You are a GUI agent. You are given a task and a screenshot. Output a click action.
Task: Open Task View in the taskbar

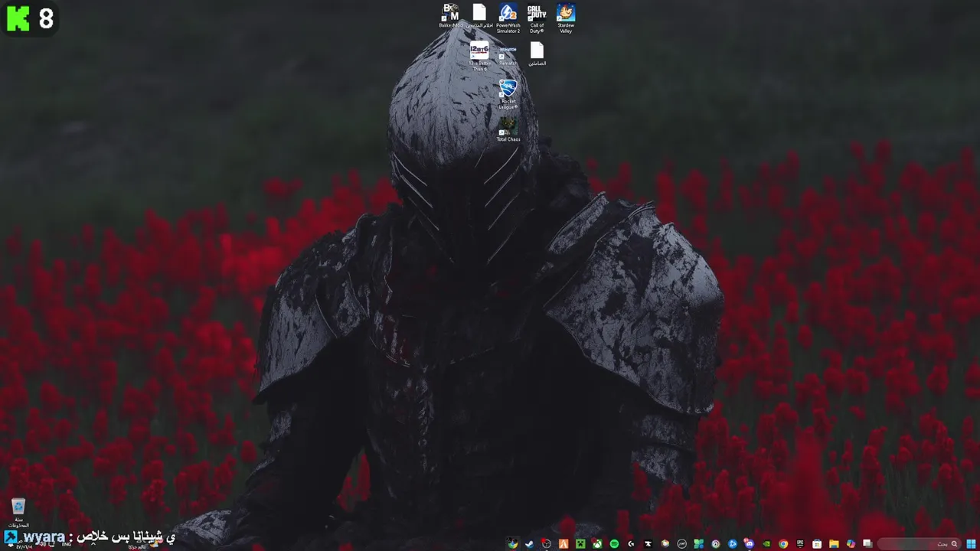[x=867, y=543]
